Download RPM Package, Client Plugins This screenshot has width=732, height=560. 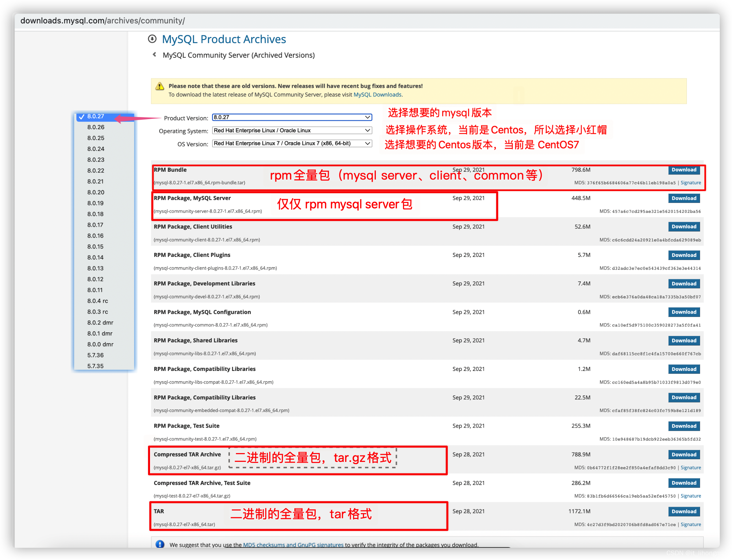click(x=684, y=255)
